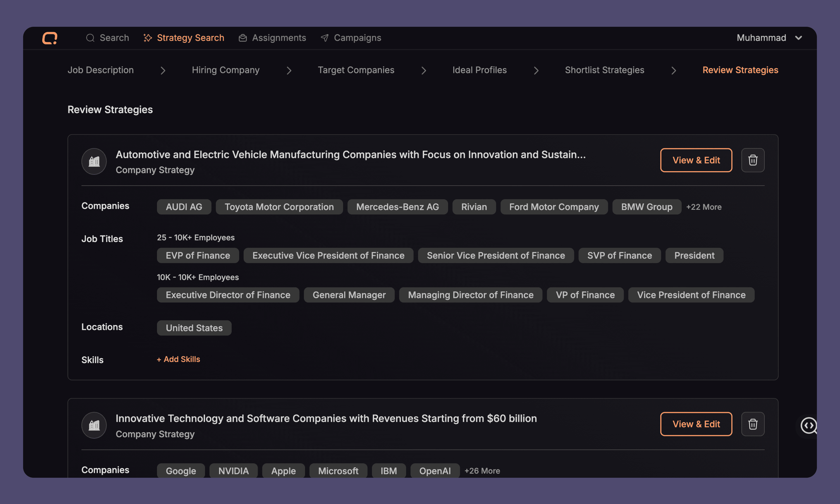Click the OpenAI company chip
Image resolution: width=840 pixels, height=504 pixels.
[435, 471]
